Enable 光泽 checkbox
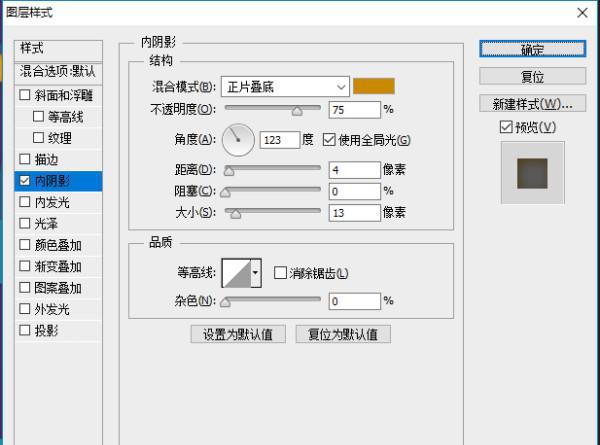Screen dimensions: 600x445 click(x=25, y=223)
